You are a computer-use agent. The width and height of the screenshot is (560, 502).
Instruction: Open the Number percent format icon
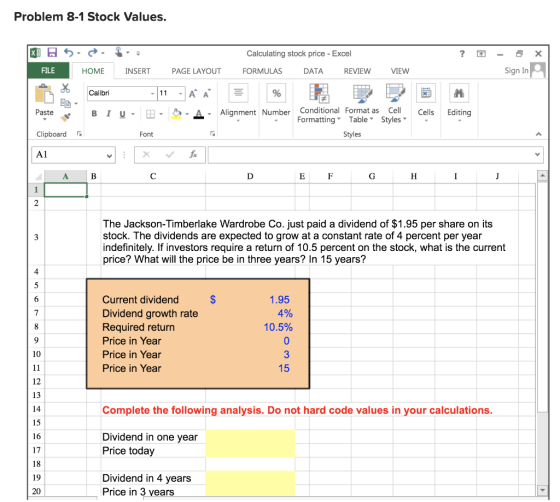pos(276,93)
